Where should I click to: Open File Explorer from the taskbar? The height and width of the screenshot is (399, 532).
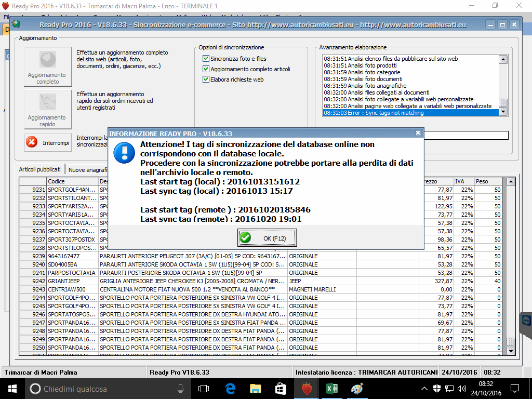click(x=255, y=389)
